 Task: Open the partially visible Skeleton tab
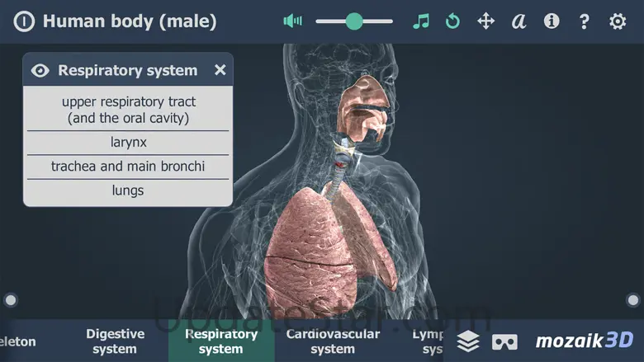tap(18, 341)
